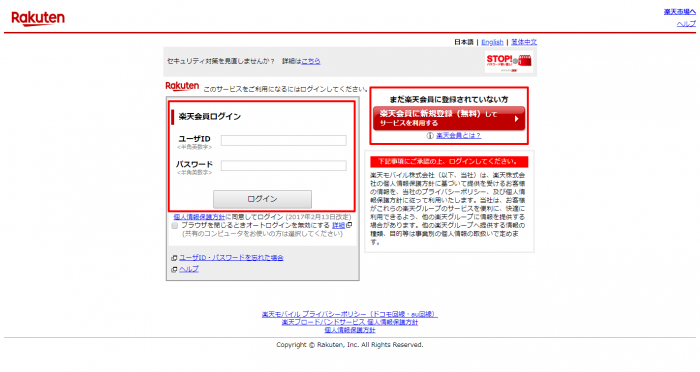Click the まだ楽天会員に登録されていない方 heading
Screen dimensions: 700x372
coord(449,99)
